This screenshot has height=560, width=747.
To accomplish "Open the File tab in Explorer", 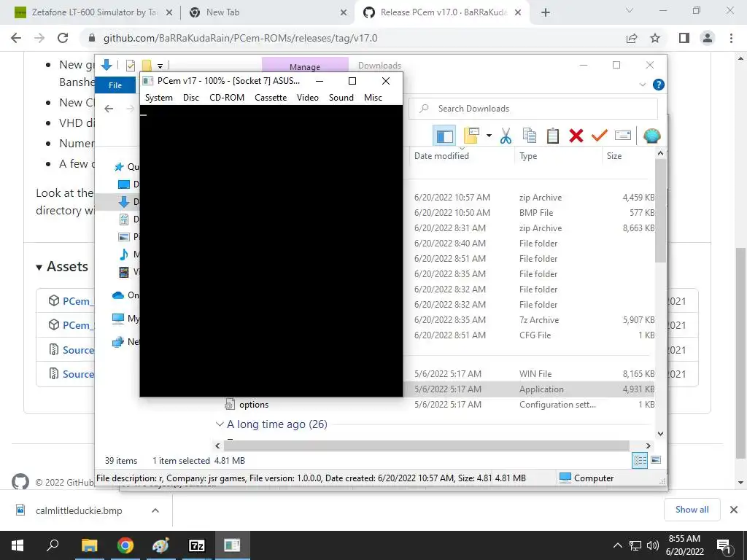I will pyautogui.click(x=115, y=85).
